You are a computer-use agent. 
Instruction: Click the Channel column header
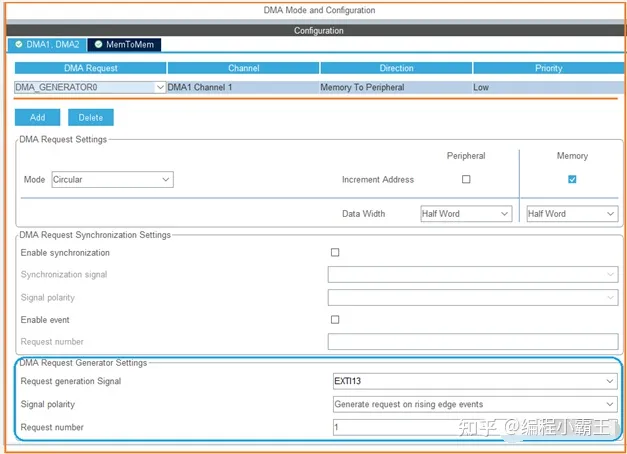(x=244, y=68)
